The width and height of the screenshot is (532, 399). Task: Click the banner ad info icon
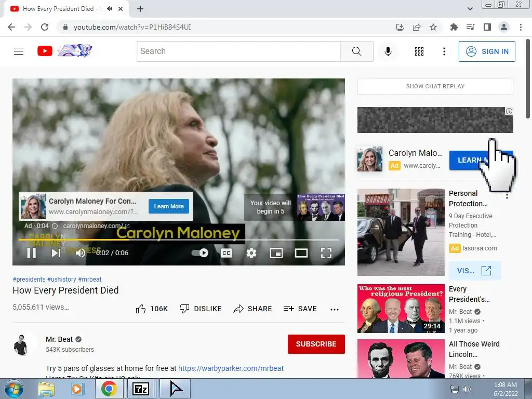coord(509,111)
